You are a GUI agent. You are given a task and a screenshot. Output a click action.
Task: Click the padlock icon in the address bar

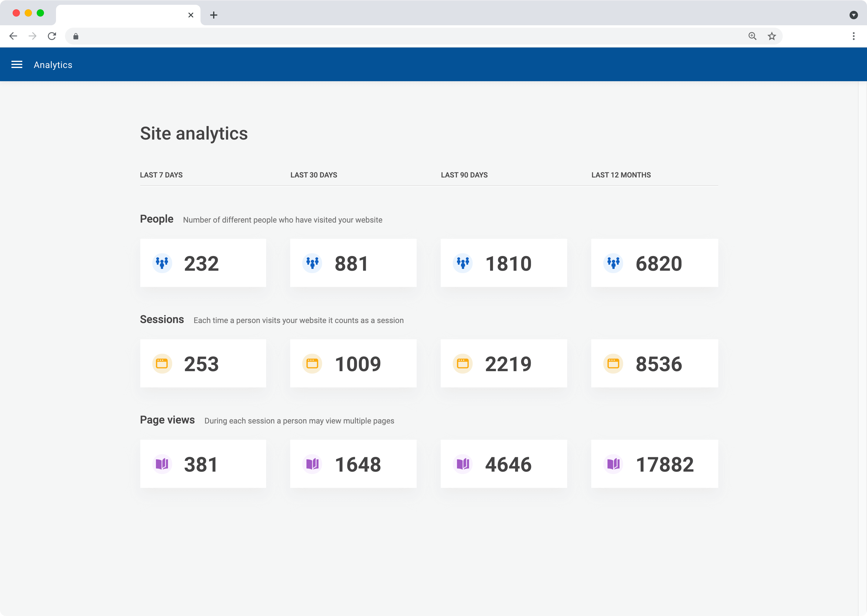[75, 36]
